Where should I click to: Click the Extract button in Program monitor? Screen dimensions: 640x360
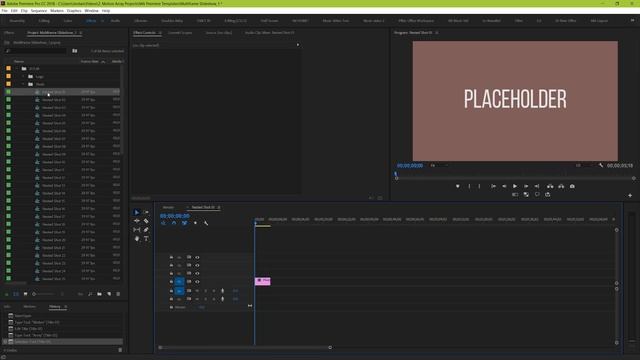561,187
